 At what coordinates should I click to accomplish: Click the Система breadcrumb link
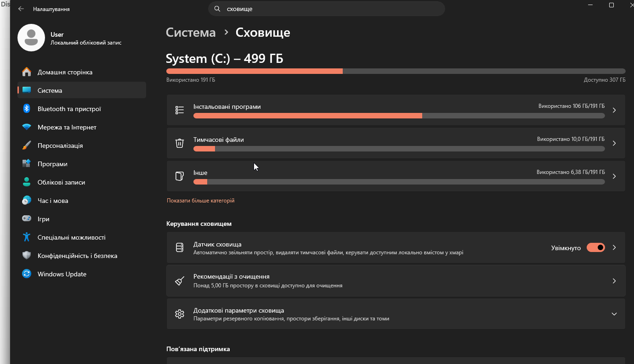tap(191, 33)
